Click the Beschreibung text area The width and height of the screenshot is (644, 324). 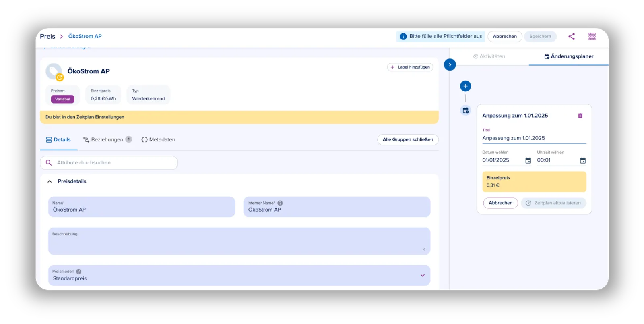click(239, 241)
